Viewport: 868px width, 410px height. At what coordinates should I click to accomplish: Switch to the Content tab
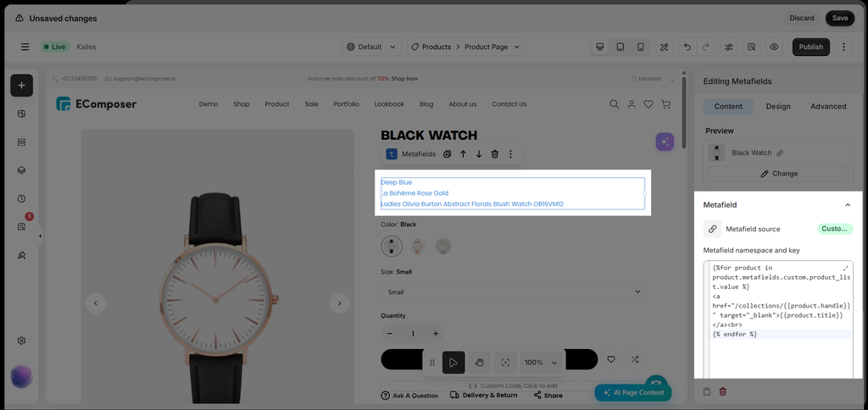point(728,106)
